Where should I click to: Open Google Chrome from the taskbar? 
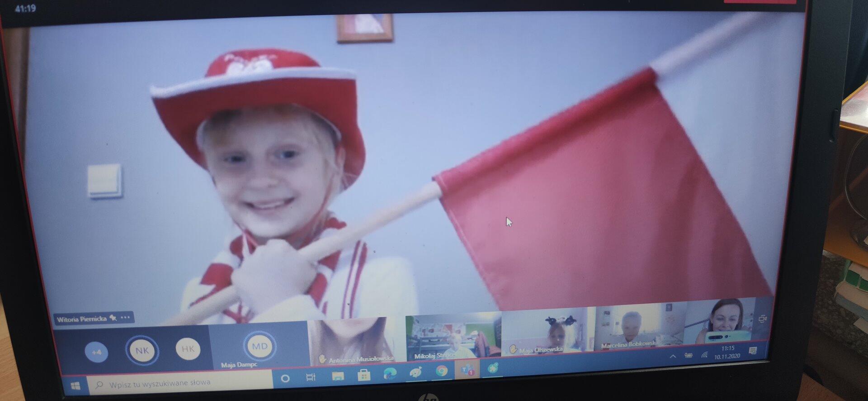point(441,371)
